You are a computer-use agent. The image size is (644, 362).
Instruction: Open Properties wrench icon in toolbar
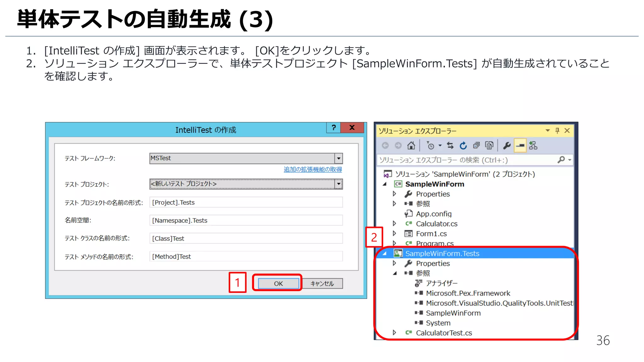click(507, 145)
